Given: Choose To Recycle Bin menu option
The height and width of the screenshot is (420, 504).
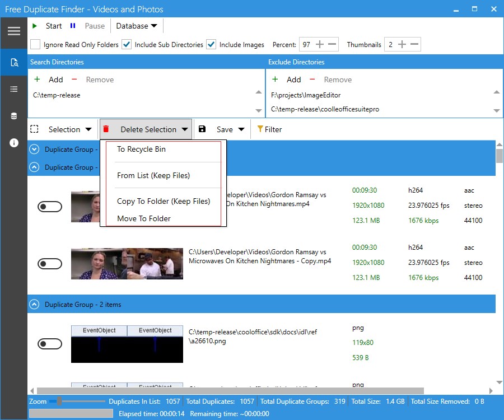Looking at the screenshot, I should click(x=141, y=149).
